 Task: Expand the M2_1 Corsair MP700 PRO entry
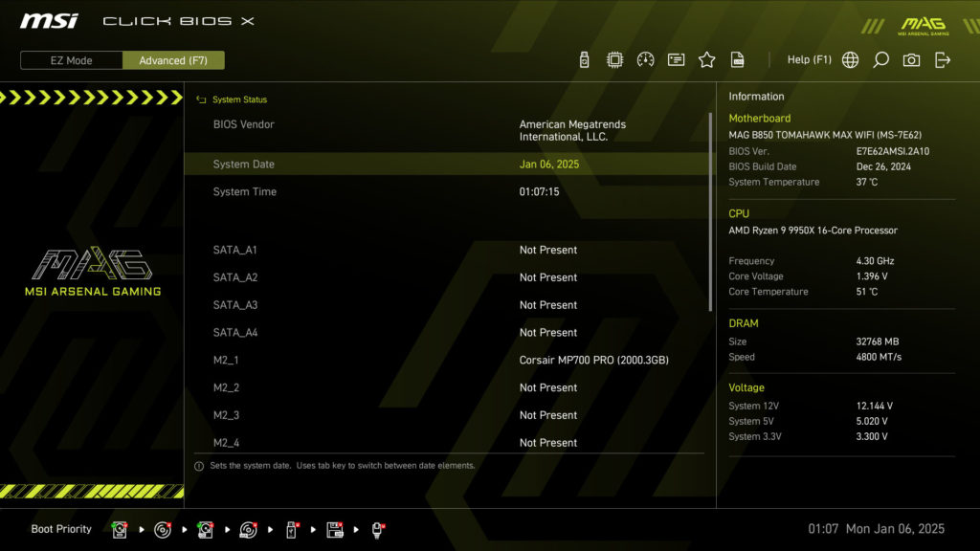tap(593, 361)
